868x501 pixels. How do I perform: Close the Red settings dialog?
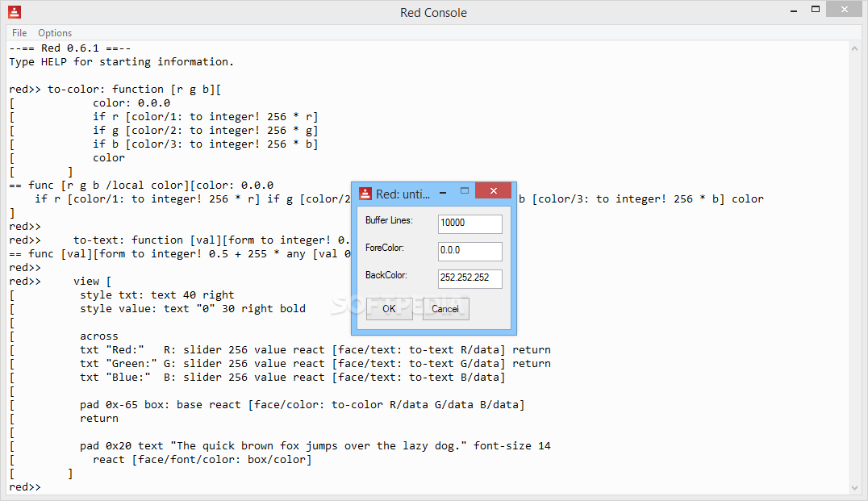(493, 191)
